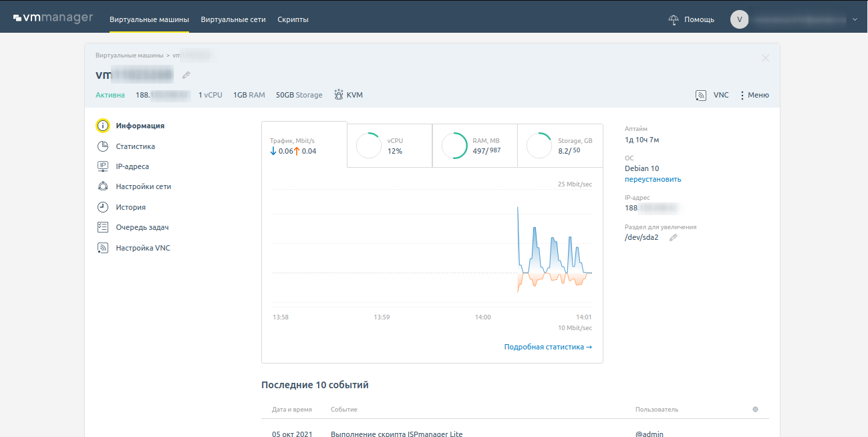Image resolution: width=868 pixels, height=437 pixels.
Task: Click the RAM usage ring indicator
Action: coord(454,146)
